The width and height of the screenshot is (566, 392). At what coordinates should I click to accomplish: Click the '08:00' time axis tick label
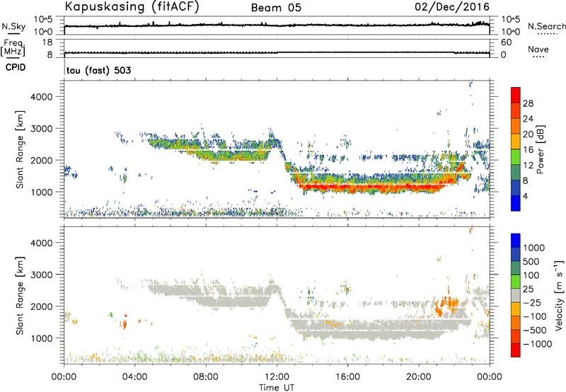pos(206,377)
